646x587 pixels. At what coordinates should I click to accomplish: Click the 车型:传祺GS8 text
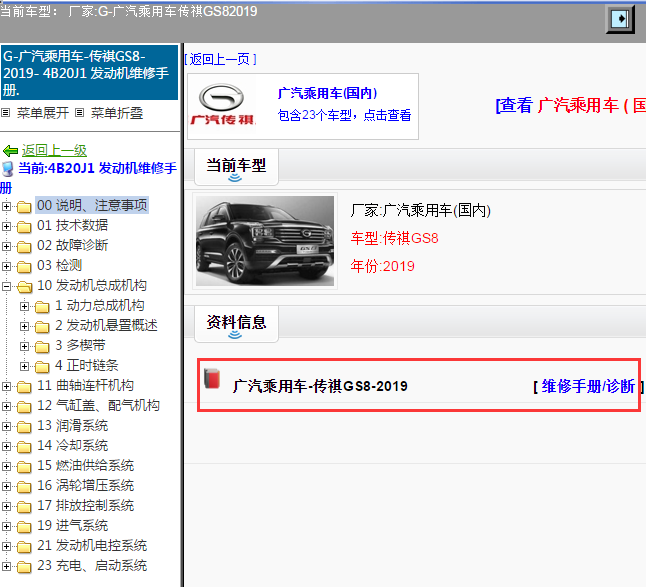(x=394, y=239)
